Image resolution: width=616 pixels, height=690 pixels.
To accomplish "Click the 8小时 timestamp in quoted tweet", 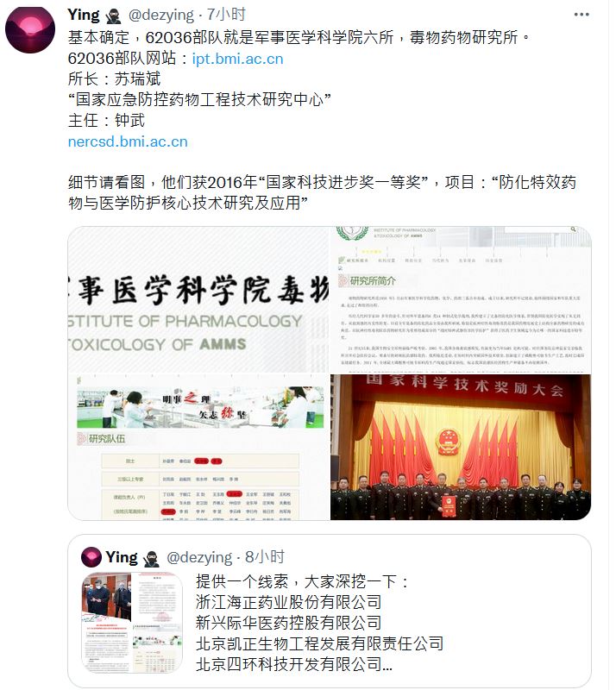I will pyautogui.click(x=265, y=557).
